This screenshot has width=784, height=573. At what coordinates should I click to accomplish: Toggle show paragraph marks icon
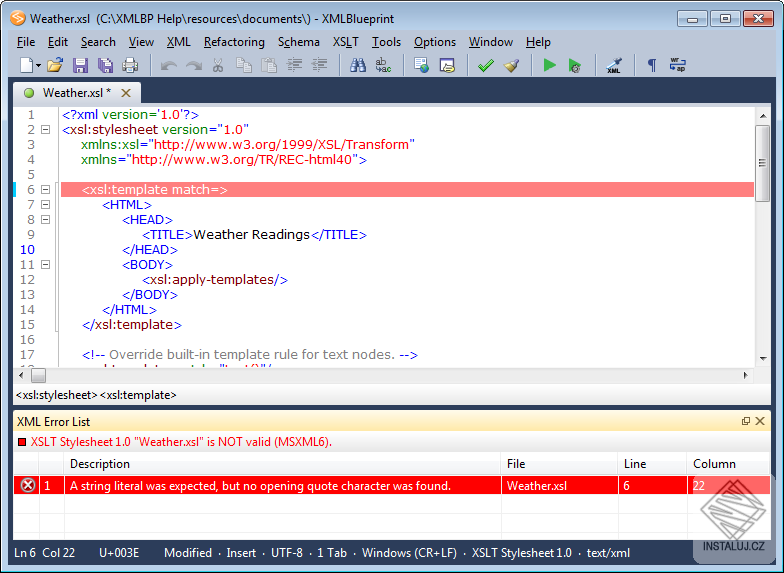click(652, 66)
